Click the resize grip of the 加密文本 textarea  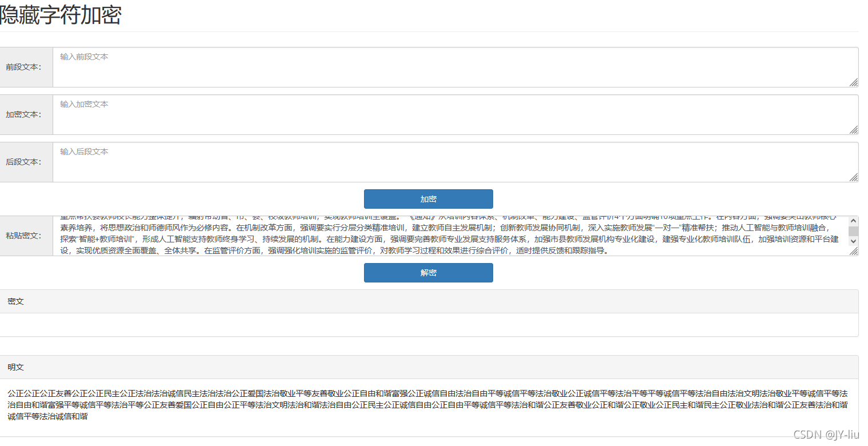click(x=854, y=130)
